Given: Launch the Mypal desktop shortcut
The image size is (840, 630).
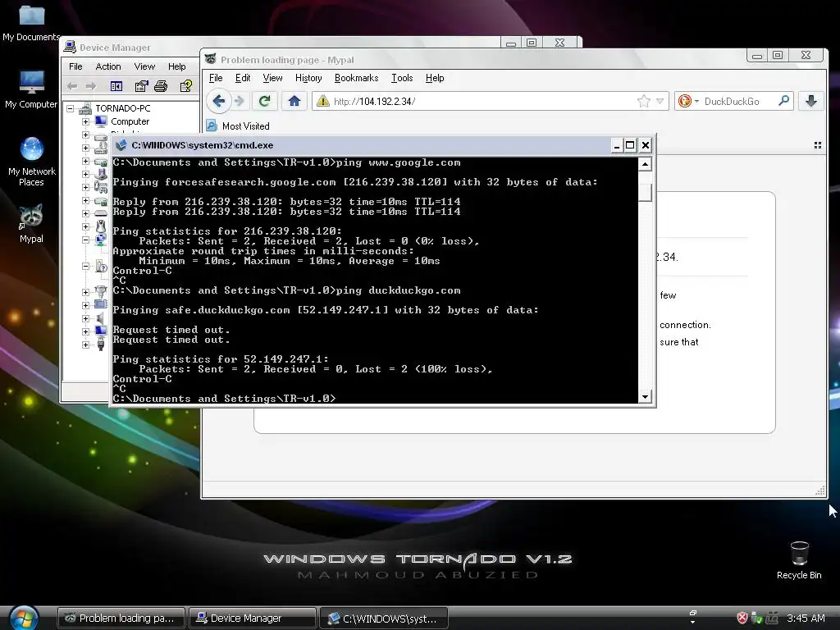Looking at the screenshot, I should pos(31,223).
